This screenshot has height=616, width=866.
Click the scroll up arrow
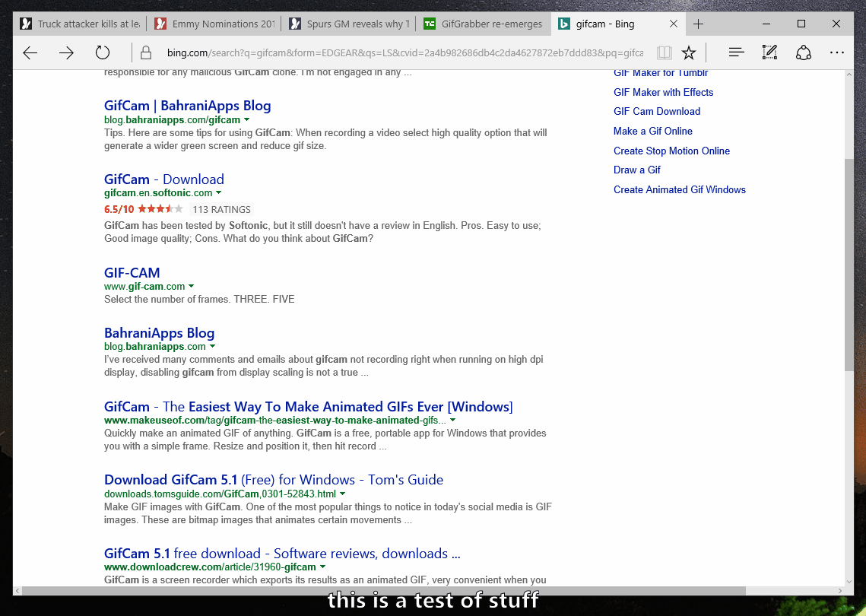point(849,74)
